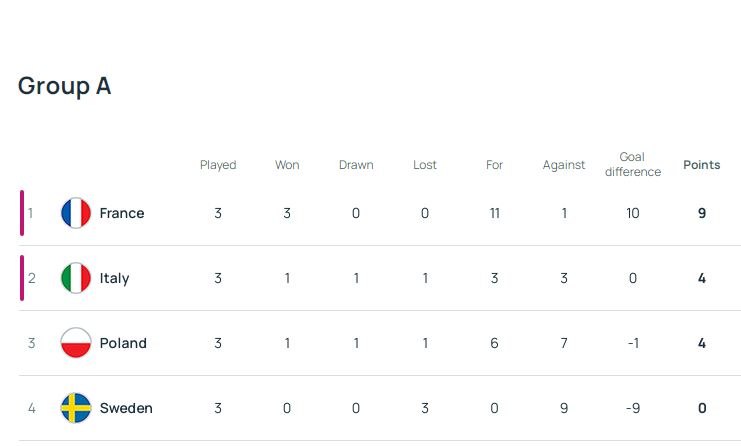Click France's 9 points value
Image resolution: width=741 pixels, height=446 pixels.
click(702, 213)
